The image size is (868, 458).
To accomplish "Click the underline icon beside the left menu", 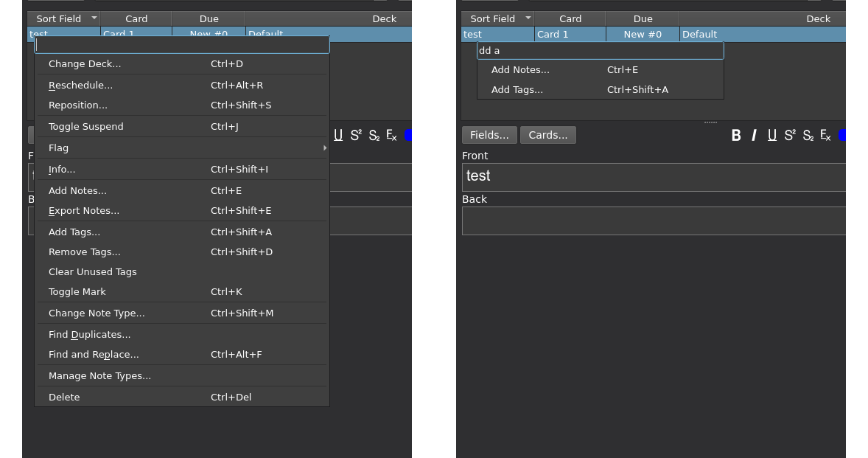I will pyautogui.click(x=338, y=135).
